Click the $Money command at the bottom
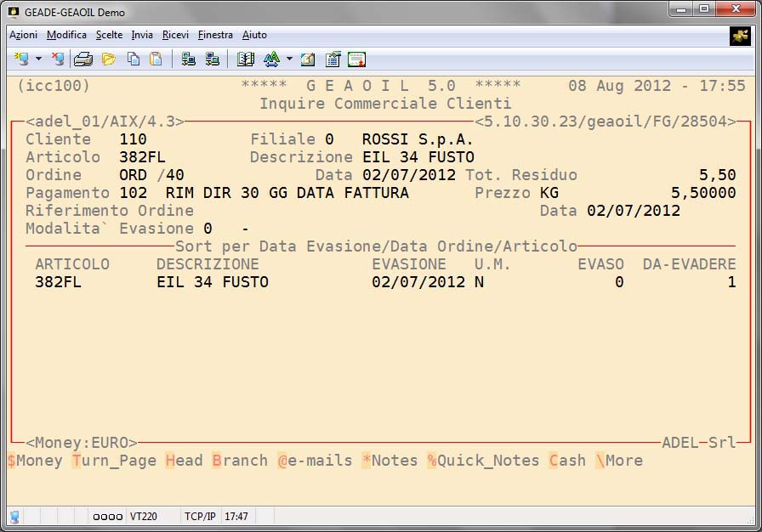This screenshot has height=532, width=762. [x=35, y=461]
